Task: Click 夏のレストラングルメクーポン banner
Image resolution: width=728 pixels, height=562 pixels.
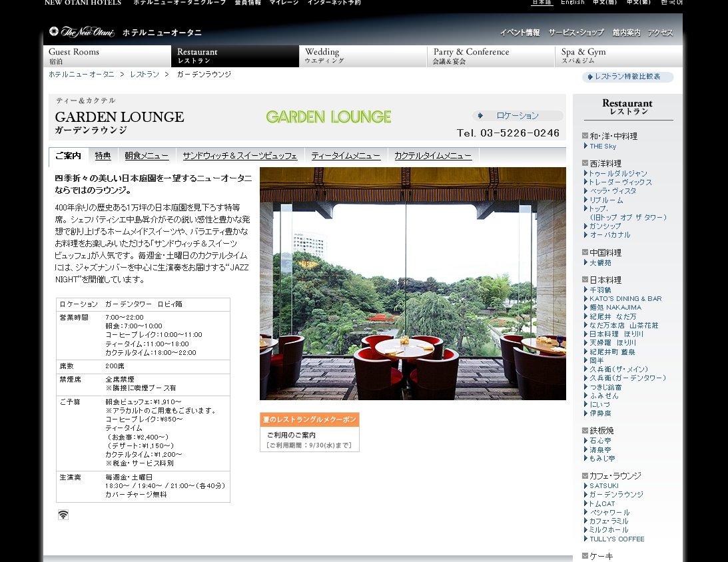Action: click(310, 432)
